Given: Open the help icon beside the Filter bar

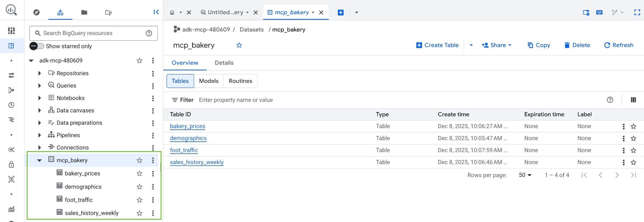Looking at the screenshot, I should (x=610, y=100).
